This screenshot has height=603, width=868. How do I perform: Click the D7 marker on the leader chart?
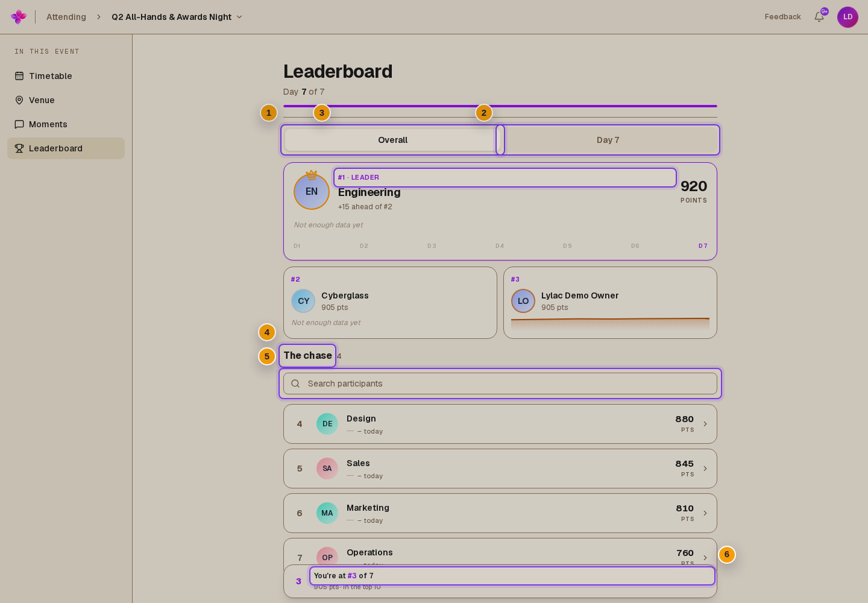(703, 246)
